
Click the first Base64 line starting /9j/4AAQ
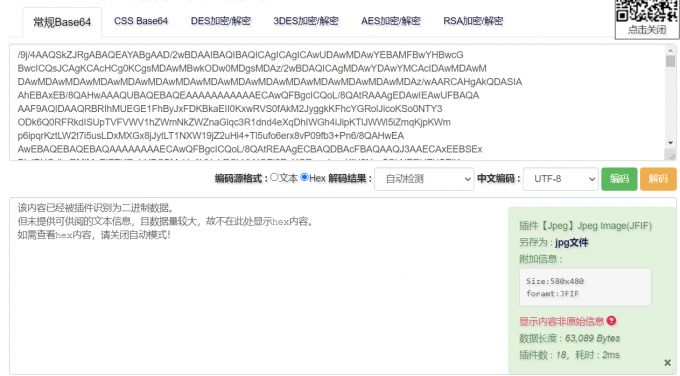tap(240, 55)
